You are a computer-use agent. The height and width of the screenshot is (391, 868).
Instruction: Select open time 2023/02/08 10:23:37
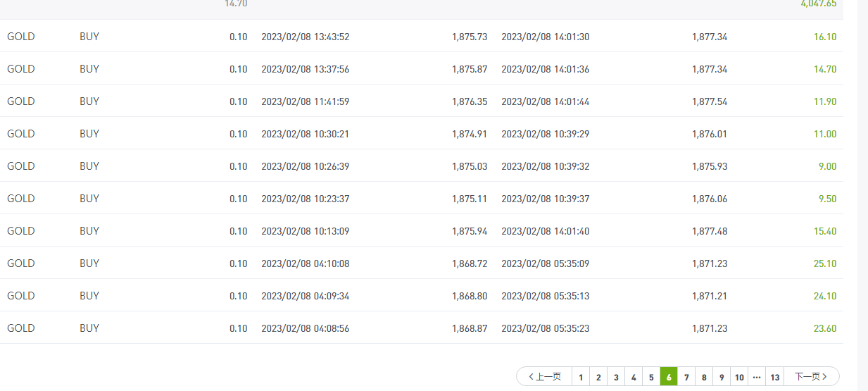coord(305,199)
